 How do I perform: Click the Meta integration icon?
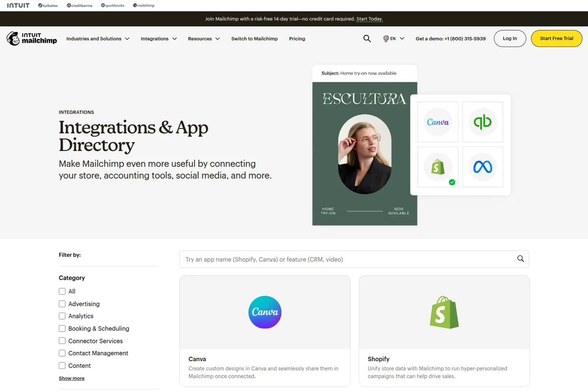(483, 167)
